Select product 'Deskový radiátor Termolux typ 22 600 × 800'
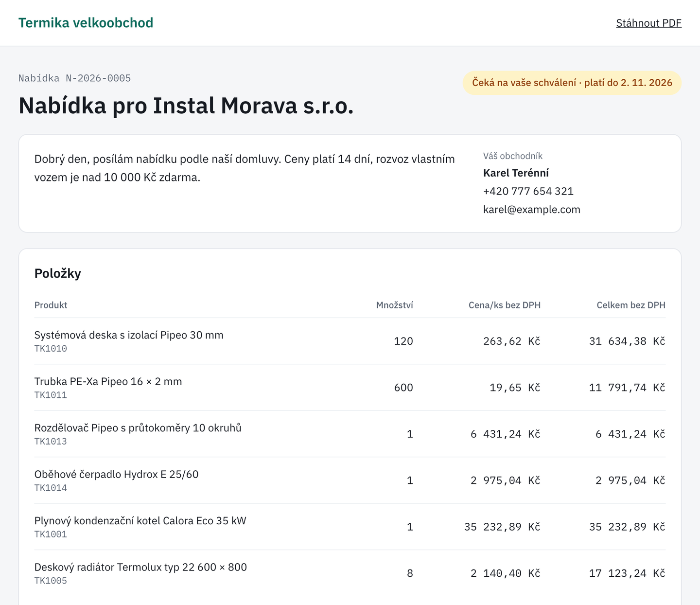Image resolution: width=700 pixels, height=605 pixels. click(140, 568)
